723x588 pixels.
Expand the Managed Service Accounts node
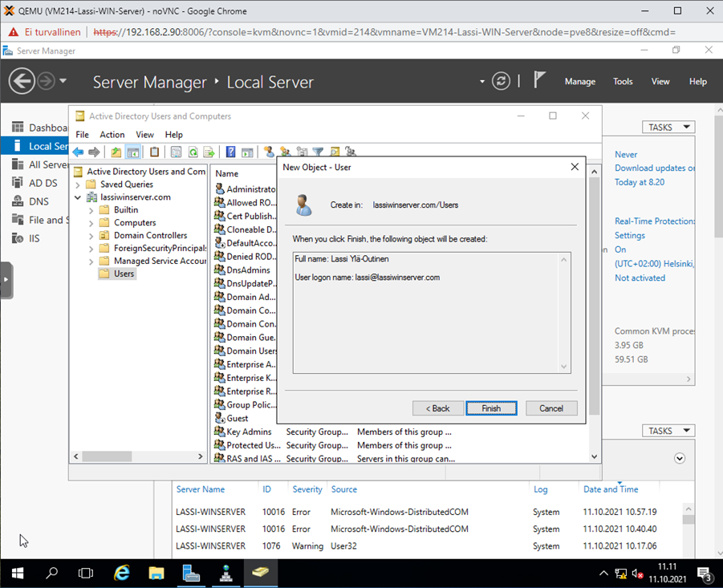(91, 262)
